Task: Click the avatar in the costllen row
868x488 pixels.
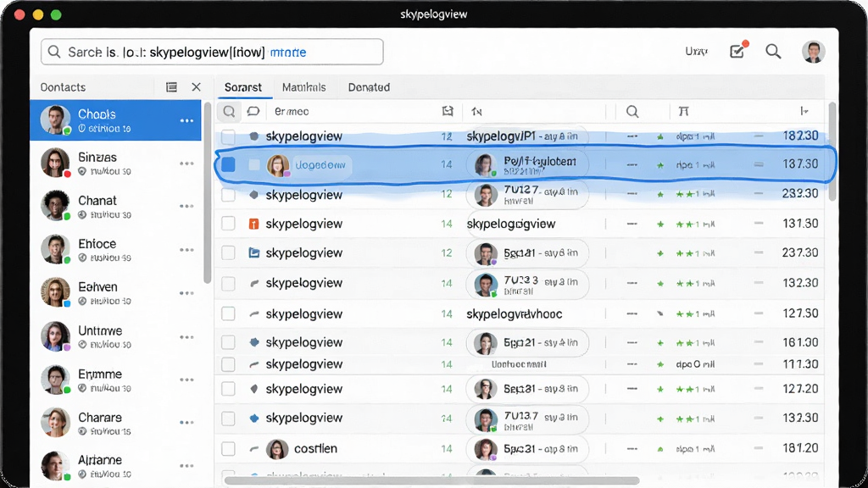Action: click(277, 449)
